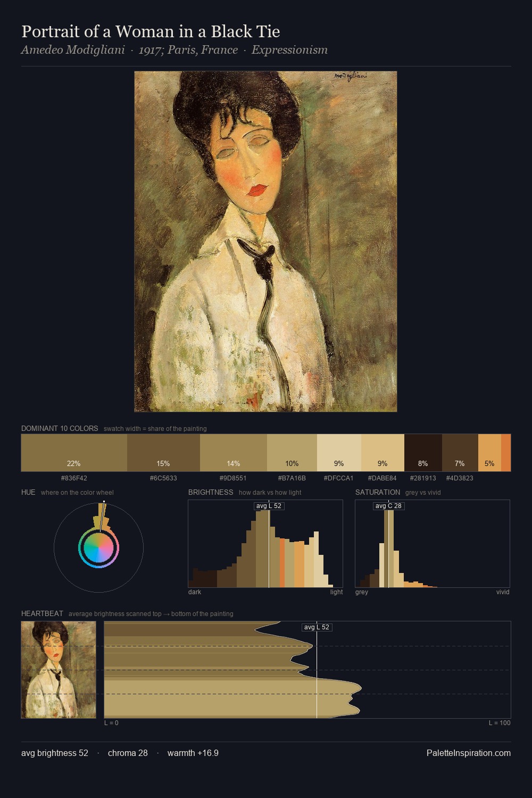Click the 'light' axis label under Brightness
Screen dimensions: 532x798
[336, 592]
